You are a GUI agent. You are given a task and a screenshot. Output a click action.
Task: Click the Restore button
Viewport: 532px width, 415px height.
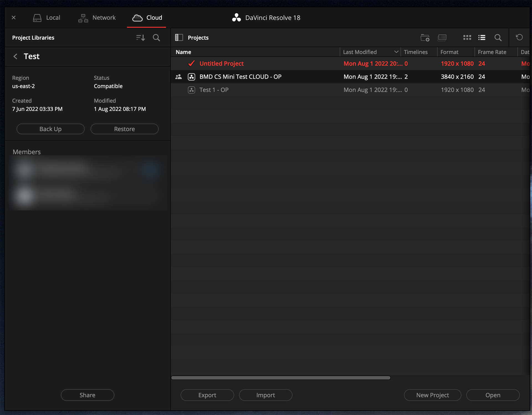(x=124, y=129)
